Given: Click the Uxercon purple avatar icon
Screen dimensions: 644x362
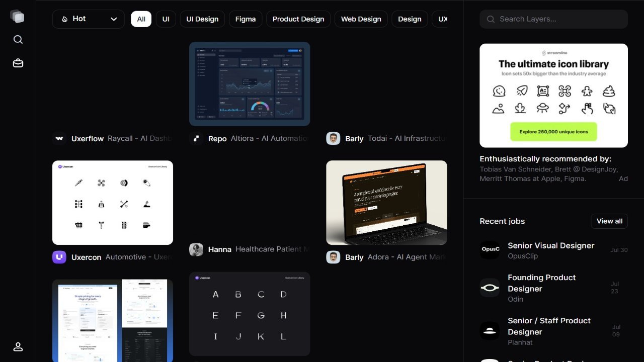Looking at the screenshot, I should 59,257.
